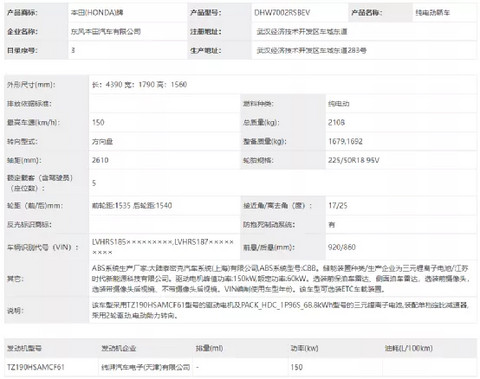Screen dimensions: 480x379
Task: Click the 燃料种类 label
Action: 258,104
